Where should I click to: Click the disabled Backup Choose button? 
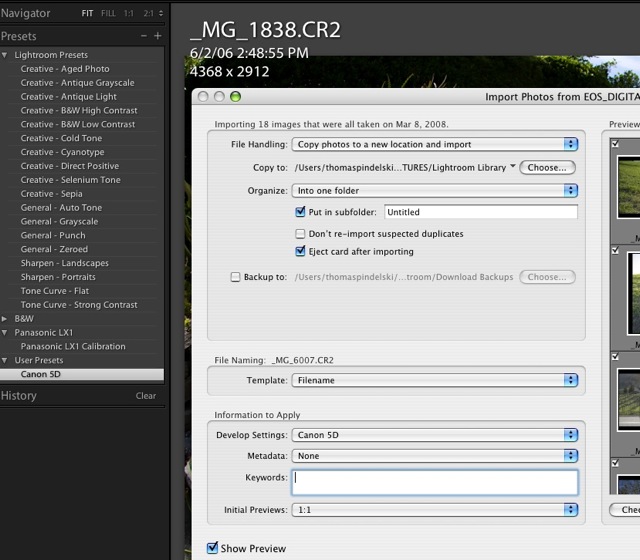547,277
